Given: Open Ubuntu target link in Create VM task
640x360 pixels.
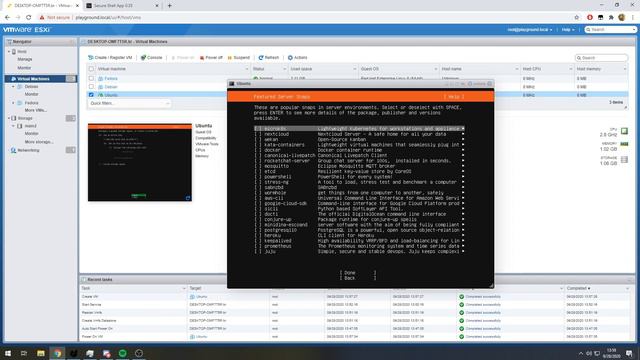Looking at the screenshot, I should [x=201, y=297].
